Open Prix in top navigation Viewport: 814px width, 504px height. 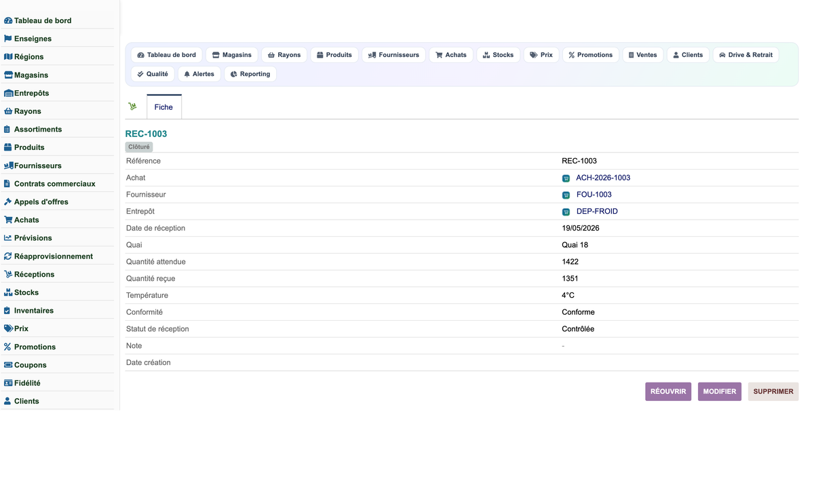541,55
